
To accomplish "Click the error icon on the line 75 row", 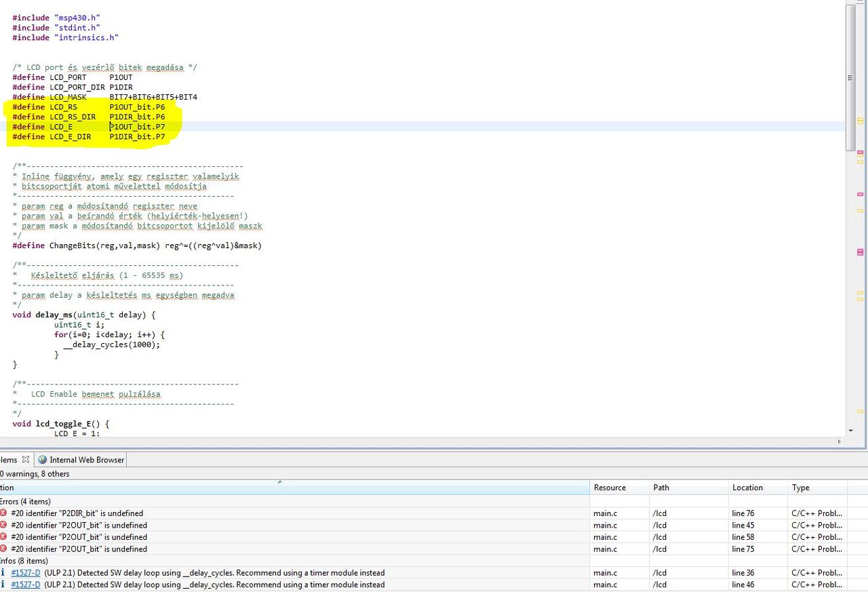I will point(3,549).
